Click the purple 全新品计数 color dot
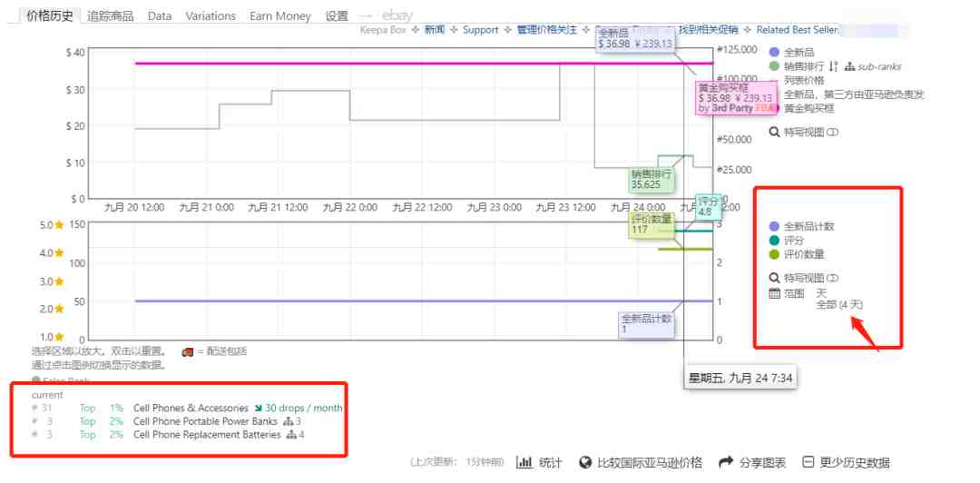Viewport: 980px width, 483px height. tap(774, 227)
